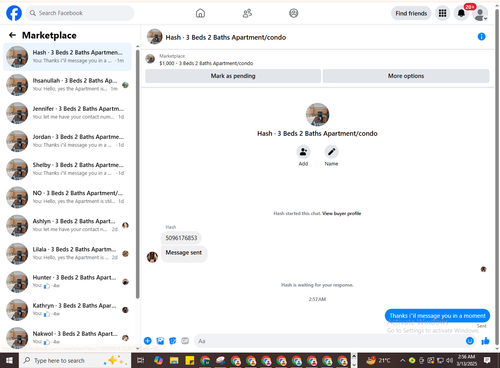500x368 pixels.
Task: Show hidden system tray icons
Action: pyautogui.click(x=402, y=360)
